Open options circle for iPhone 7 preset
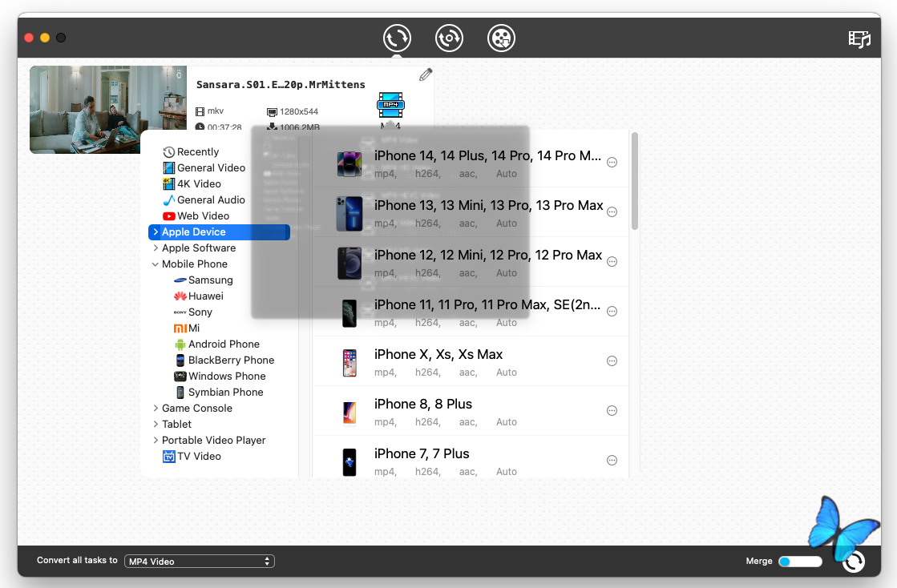Viewport: 897px width, 588px height. pos(612,461)
